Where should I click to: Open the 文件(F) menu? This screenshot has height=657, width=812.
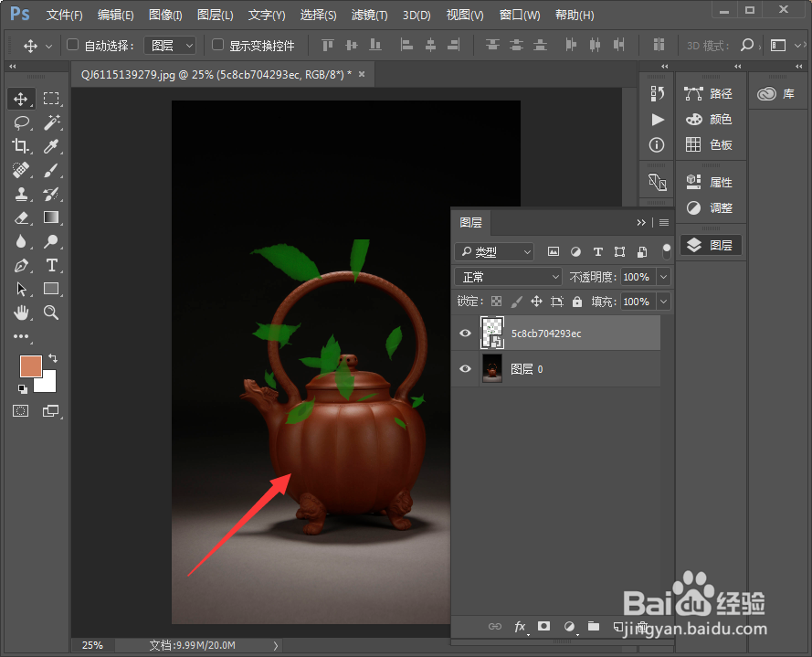pyautogui.click(x=64, y=15)
